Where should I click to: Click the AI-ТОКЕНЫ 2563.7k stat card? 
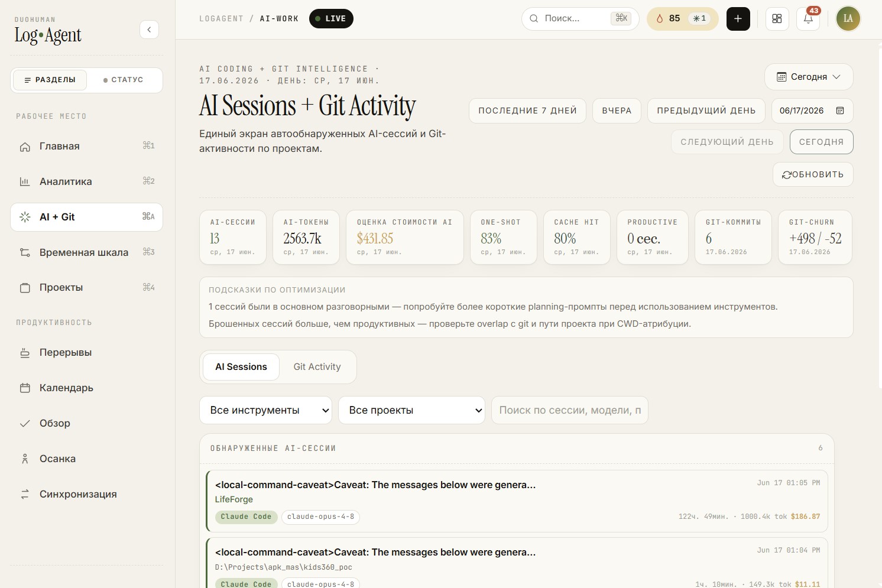click(306, 237)
